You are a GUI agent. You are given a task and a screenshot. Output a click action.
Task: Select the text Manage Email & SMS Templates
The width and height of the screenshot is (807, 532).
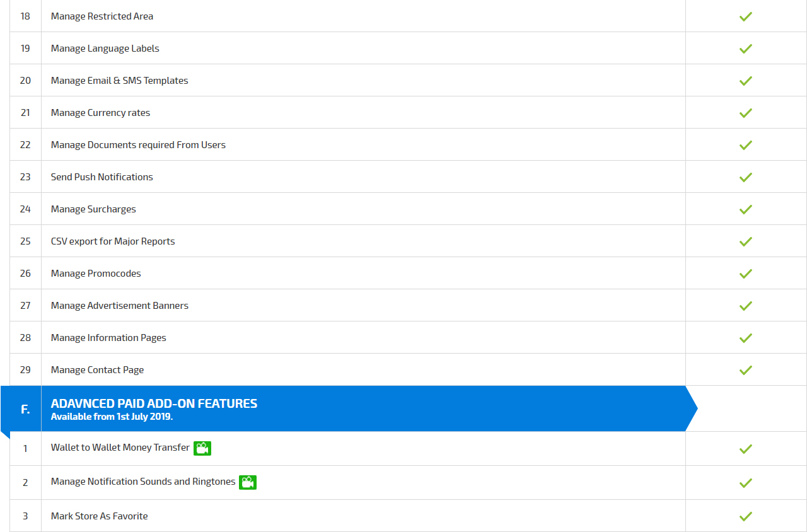(120, 81)
